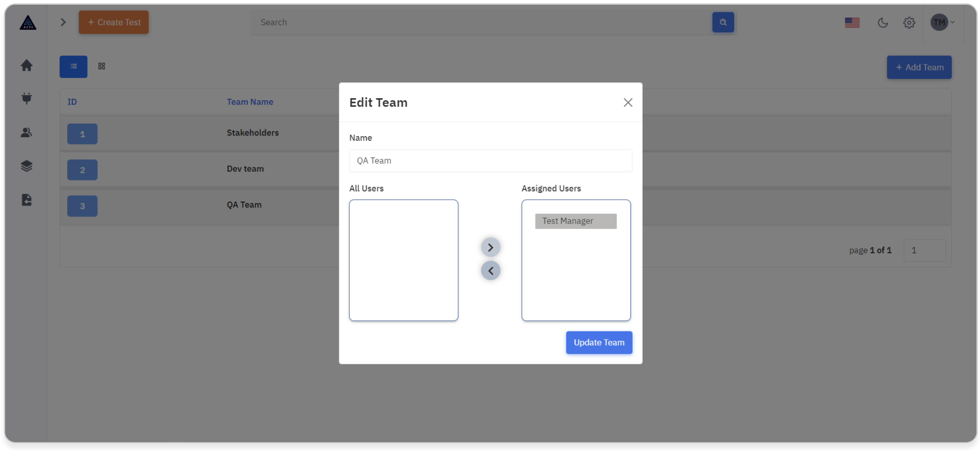Viewport: 980px width, 452px height.
Task: Click the Update Team button
Action: pyautogui.click(x=599, y=342)
